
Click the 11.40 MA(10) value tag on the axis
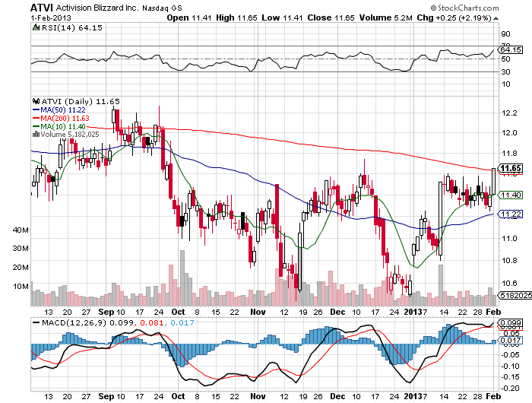coord(509,195)
